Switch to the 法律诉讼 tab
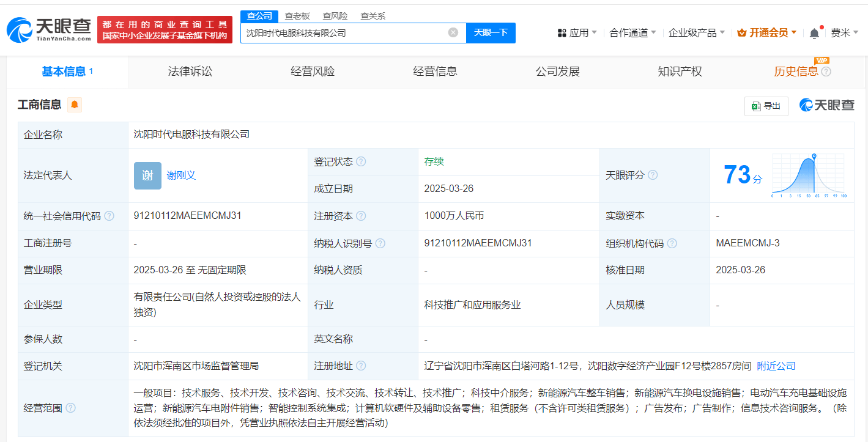 click(x=190, y=72)
